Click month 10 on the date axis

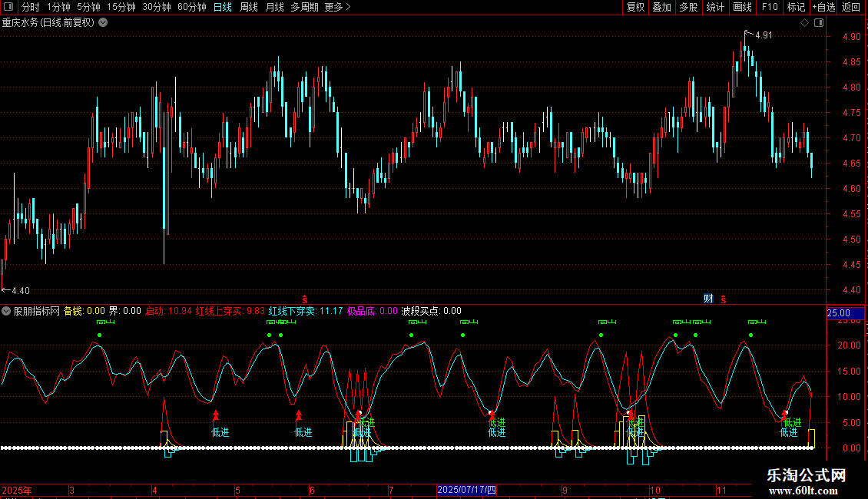click(x=655, y=490)
